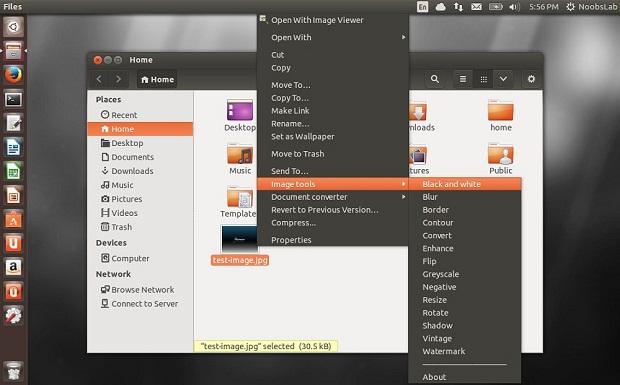This screenshot has width=620, height=385.
Task: Open Ubuntu One launcher icon
Action: [13, 243]
